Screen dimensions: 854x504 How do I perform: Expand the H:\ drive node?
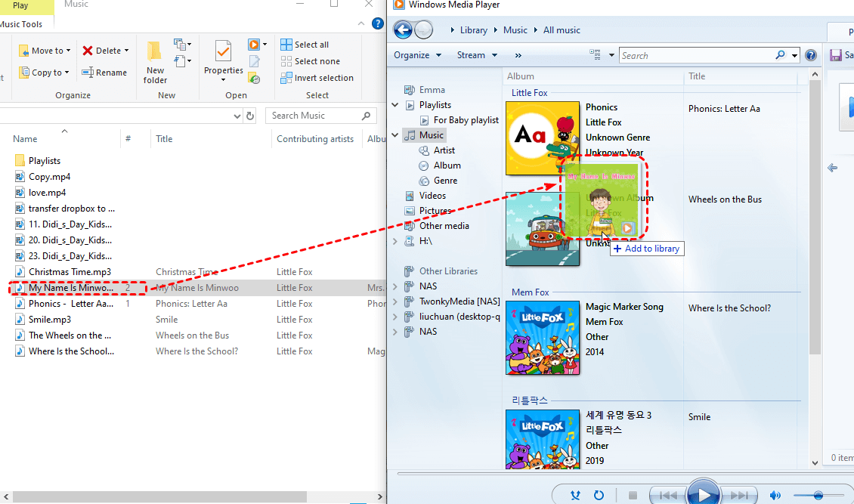click(395, 241)
